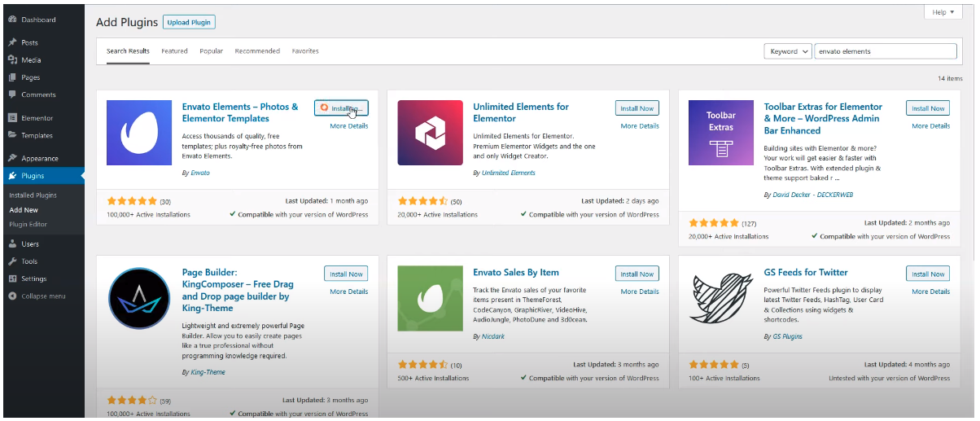This screenshot has width=980, height=421.
Task: Click the KingComposer plugin logo
Action: [x=139, y=298]
